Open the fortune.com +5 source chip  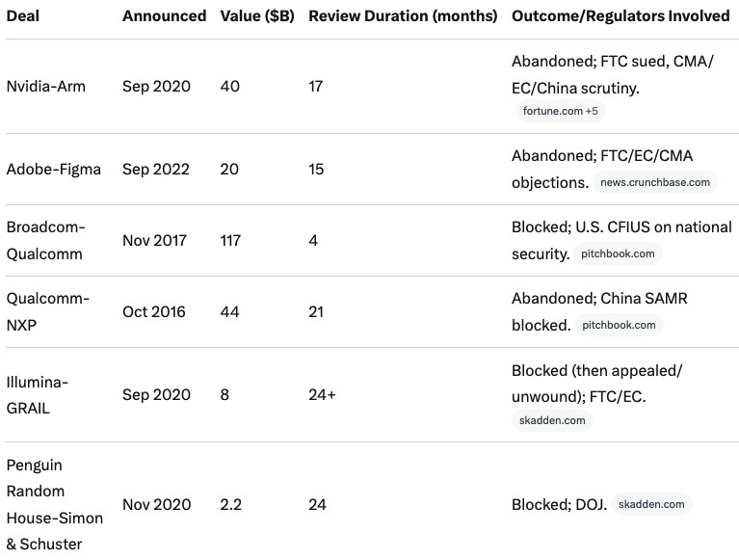(x=560, y=111)
